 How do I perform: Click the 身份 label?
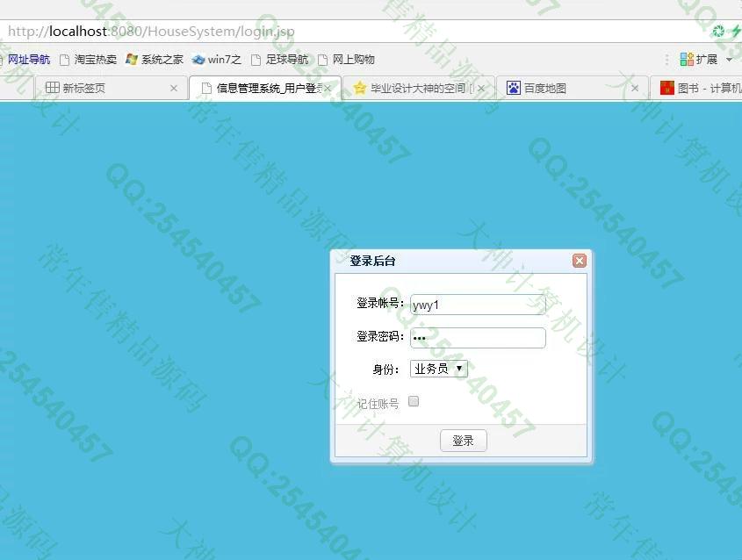tap(385, 370)
